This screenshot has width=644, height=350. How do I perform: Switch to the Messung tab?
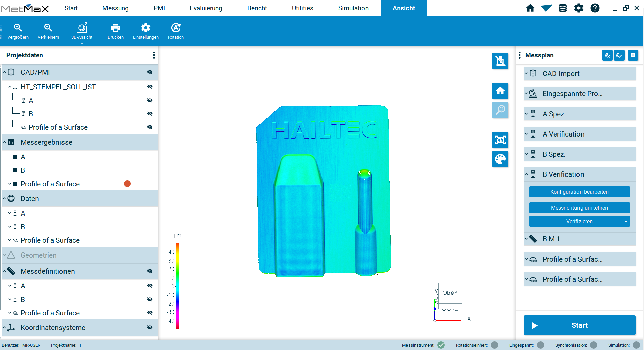pos(116,8)
